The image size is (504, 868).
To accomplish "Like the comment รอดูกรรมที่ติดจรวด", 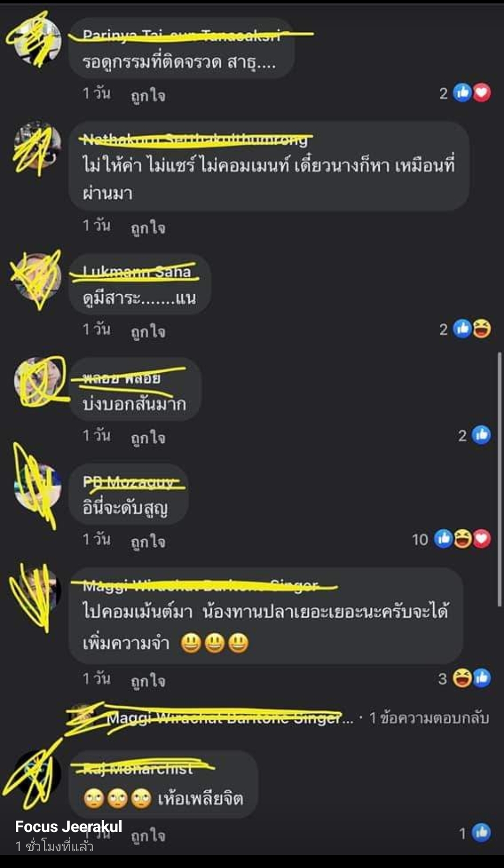I will tap(148, 95).
